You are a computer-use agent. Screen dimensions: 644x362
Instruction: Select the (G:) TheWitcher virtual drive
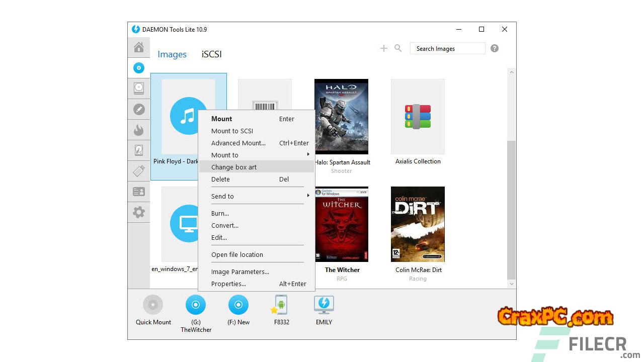click(196, 305)
